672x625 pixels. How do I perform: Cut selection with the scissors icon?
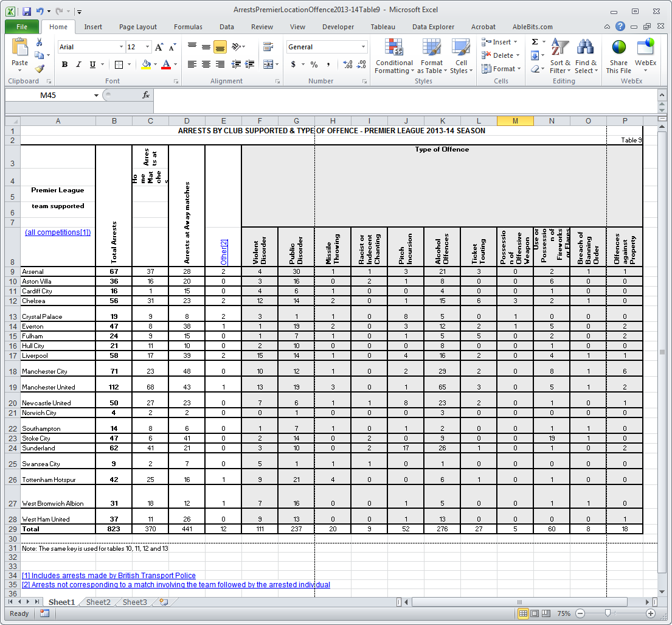point(39,42)
